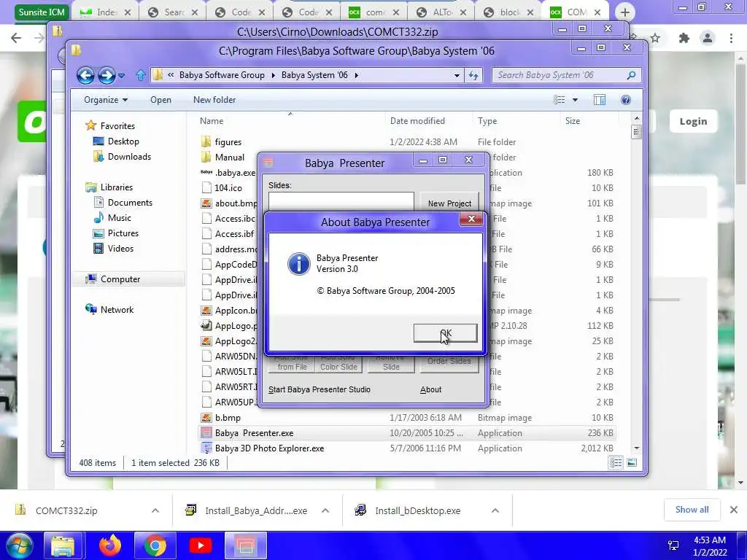The width and height of the screenshot is (747, 560).
Task: Click Open in Explorer toolbar
Action: (x=160, y=100)
